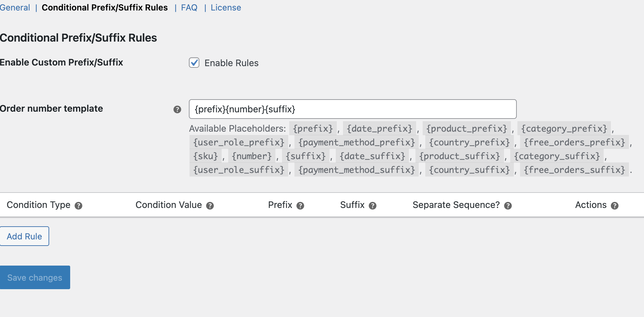The width and height of the screenshot is (644, 317).
Task: Click the {free_orders_suffix} placeholder tag
Action: click(574, 170)
